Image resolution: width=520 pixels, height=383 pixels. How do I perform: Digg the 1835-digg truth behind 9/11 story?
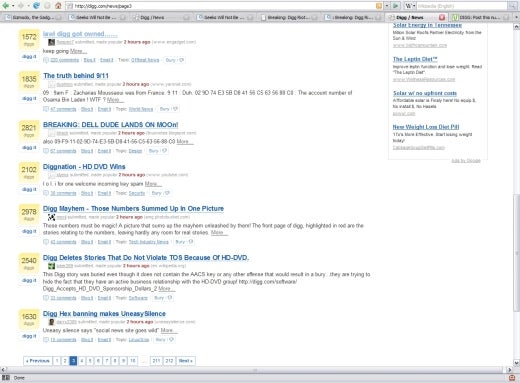(x=29, y=99)
